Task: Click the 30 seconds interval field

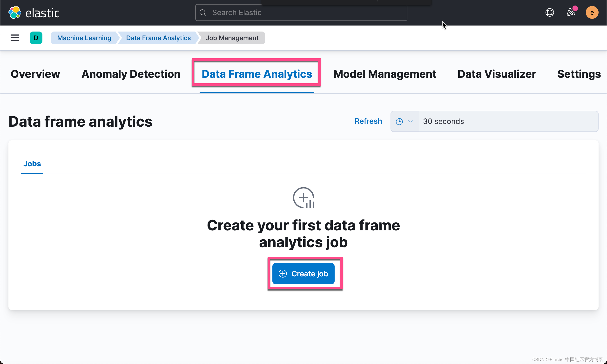Action: coord(508,121)
